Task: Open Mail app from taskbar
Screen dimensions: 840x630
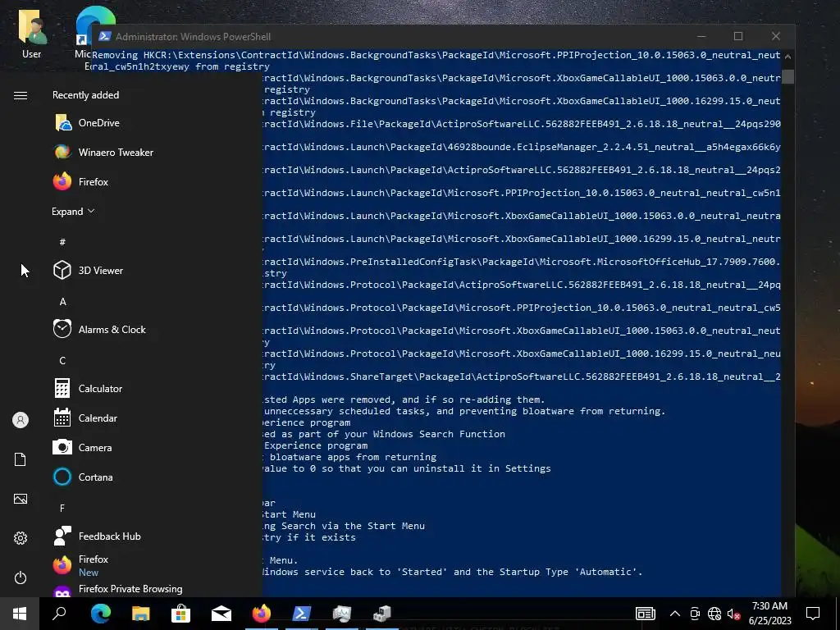Action: tap(221, 614)
